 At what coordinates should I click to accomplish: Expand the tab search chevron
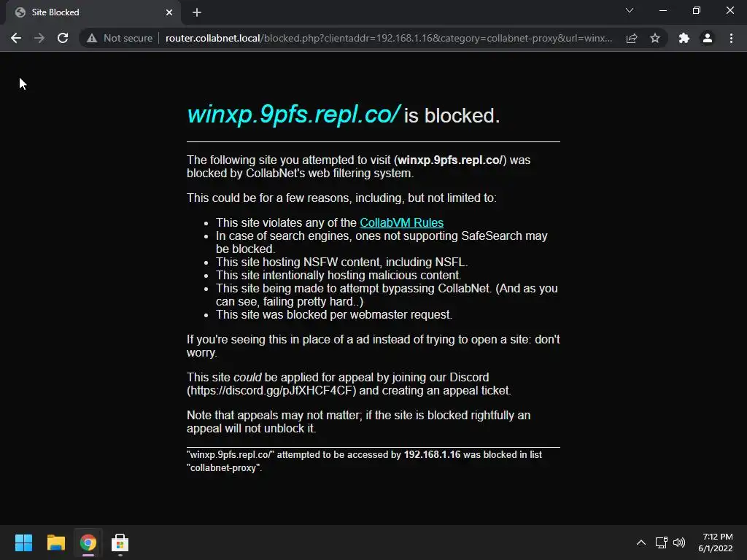coord(630,10)
